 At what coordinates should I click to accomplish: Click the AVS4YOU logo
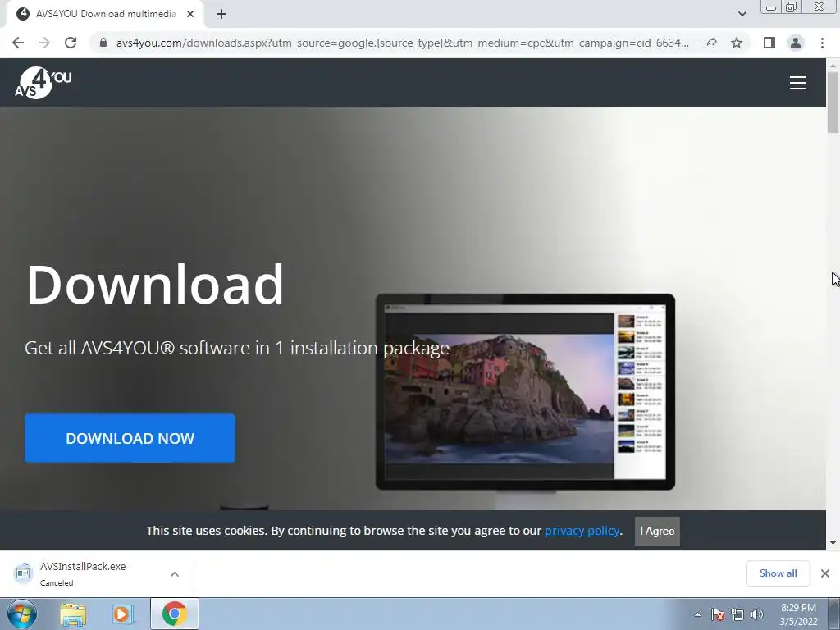43,83
